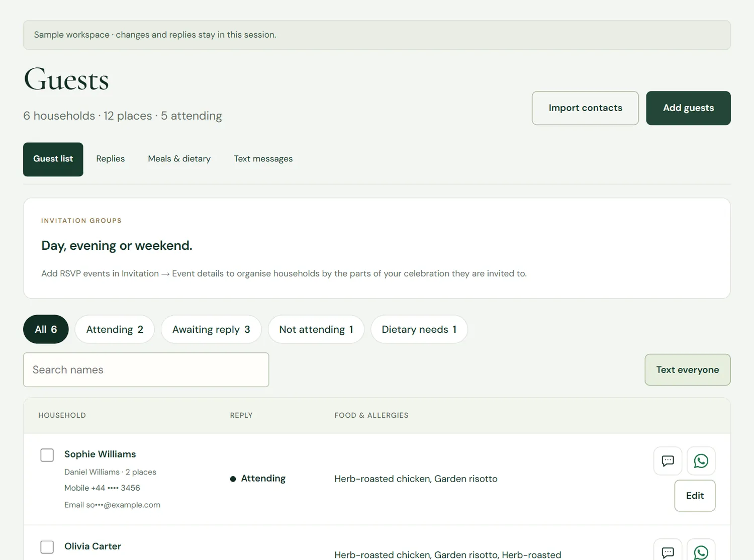Click the Add guests button
The height and width of the screenshot is (560, 754).
click(x=688, y=108)
